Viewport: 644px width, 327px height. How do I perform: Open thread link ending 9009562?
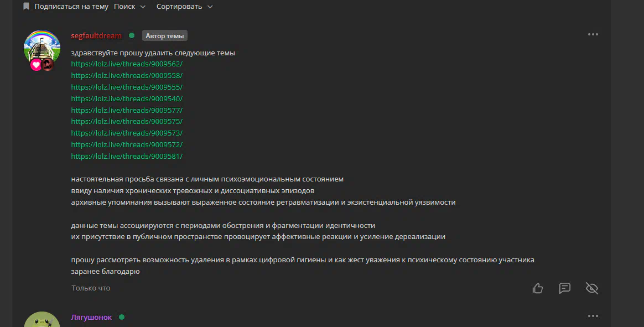pyautogui.click(x=127, y=64)
